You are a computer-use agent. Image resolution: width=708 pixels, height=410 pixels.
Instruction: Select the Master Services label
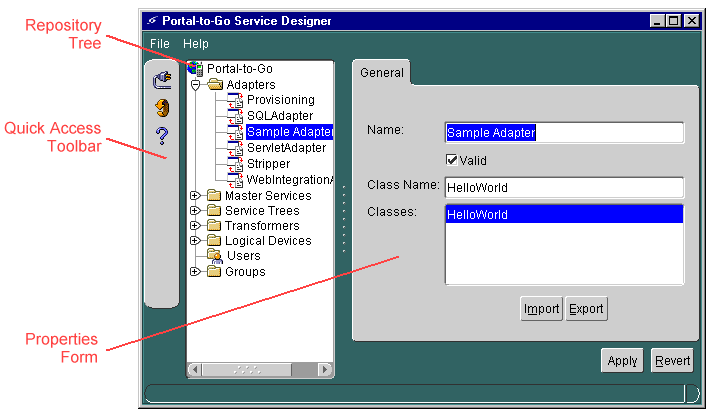tap(268, 196)
